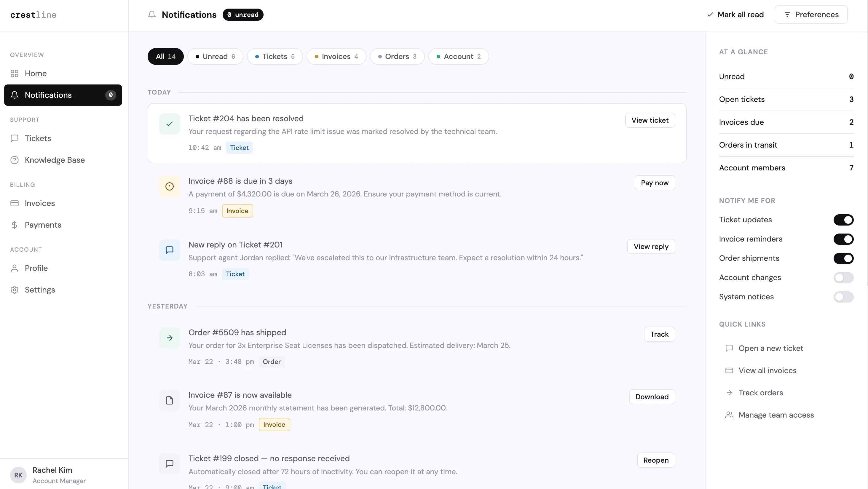
Task: Select the Orders 3 filter chip
Action: click(397, 56)
